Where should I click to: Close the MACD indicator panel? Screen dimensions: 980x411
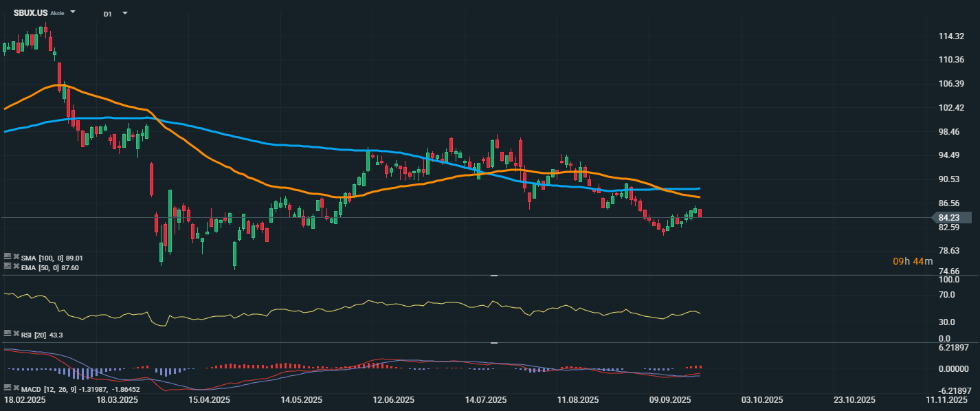[16, 388]
